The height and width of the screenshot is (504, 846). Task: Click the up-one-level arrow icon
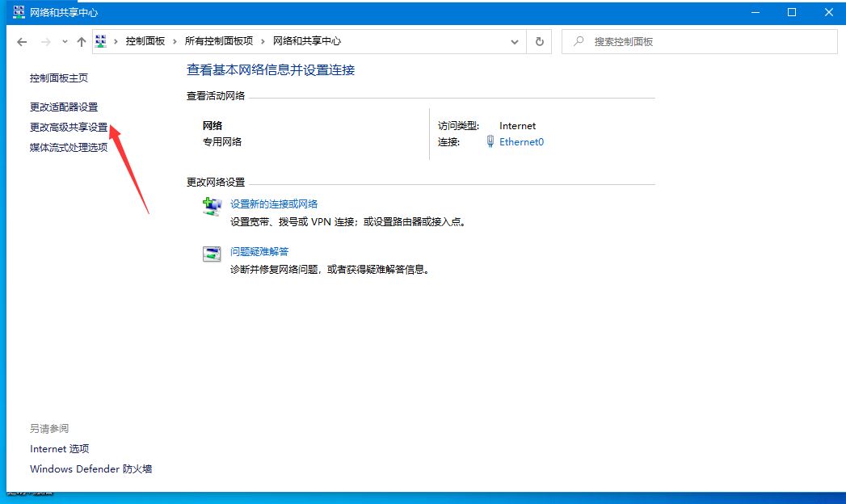83,40
